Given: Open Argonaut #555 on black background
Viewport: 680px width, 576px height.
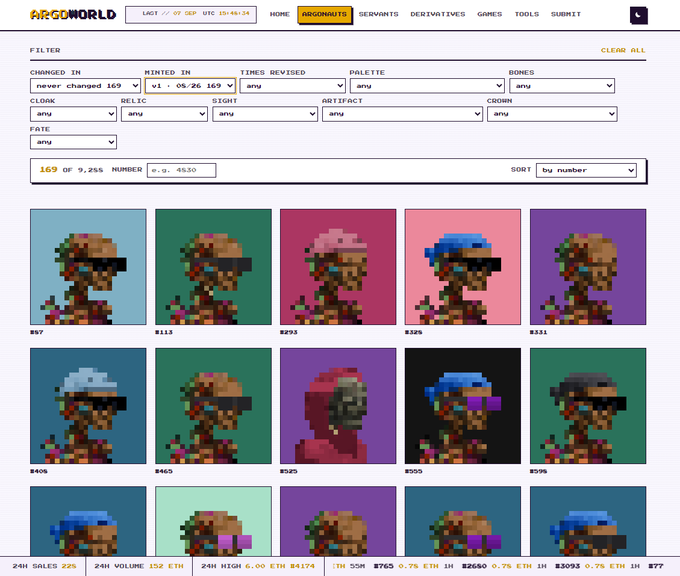Looking at the screenshot, I should coord(463,406).
